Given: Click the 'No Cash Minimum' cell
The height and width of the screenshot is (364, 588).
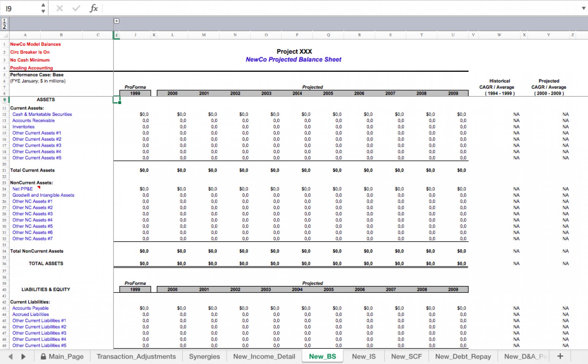Looking at the screenshot, I should pyautogui.click(x=30, y=60).
